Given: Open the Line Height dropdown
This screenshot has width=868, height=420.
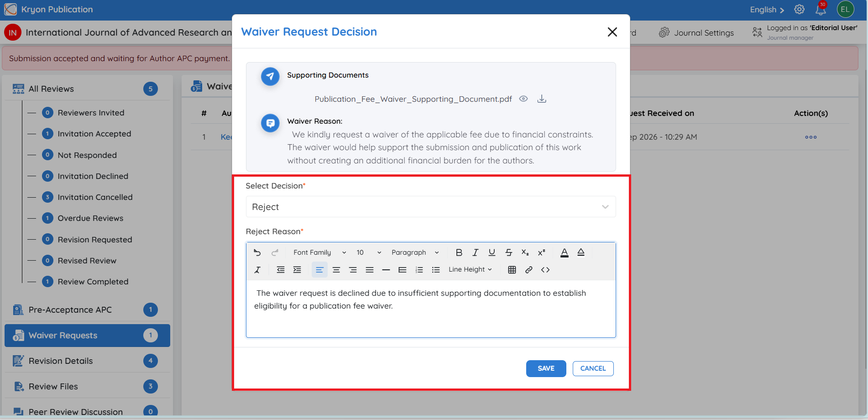Looking at the screenshot, I should pos(470,270).
